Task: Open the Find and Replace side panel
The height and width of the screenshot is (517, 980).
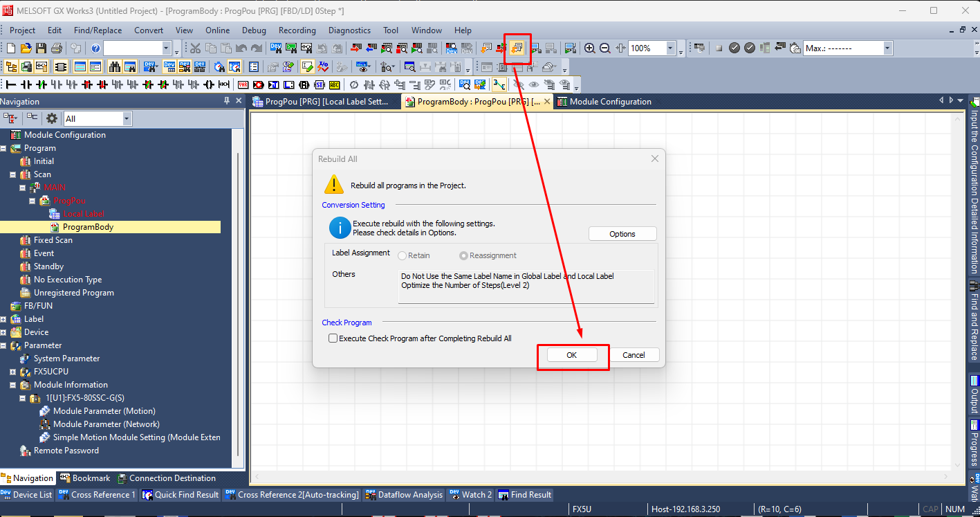Action: 974,320
